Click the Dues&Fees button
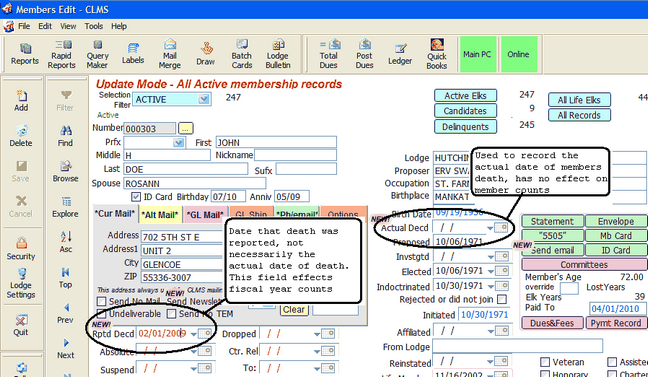Screen dimensions: 648x377 pos(552,323)
